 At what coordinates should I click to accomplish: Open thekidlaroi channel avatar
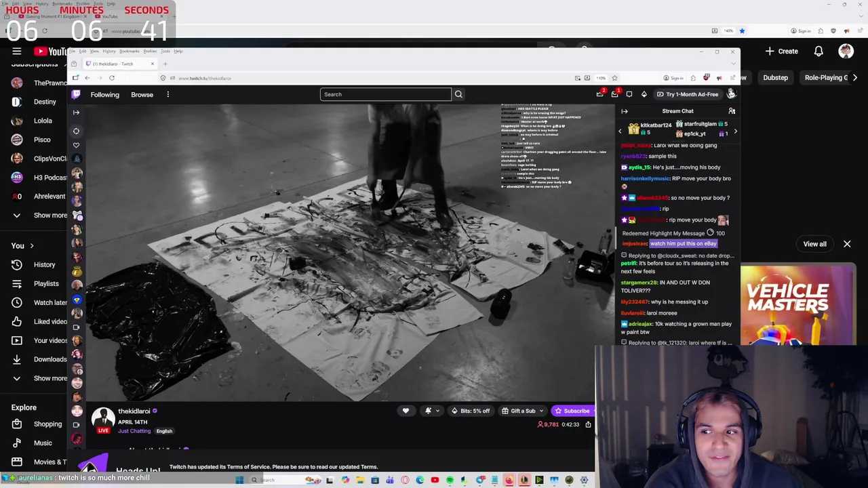[x=103, y=419]
